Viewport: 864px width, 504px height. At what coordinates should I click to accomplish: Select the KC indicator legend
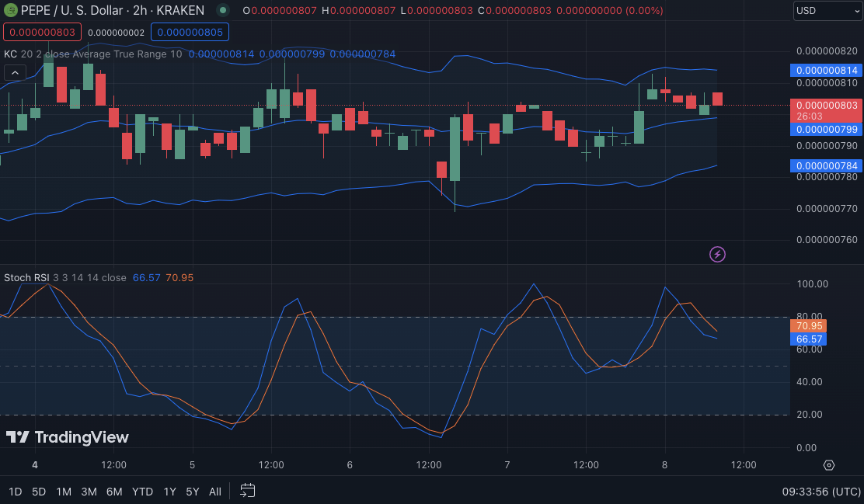click(11, 54)
